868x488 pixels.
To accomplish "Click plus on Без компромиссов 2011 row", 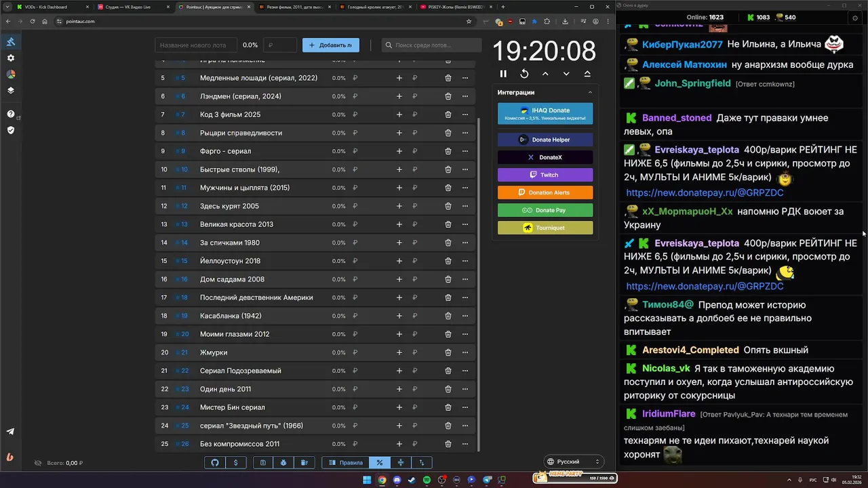I will (x=399, y=444).
